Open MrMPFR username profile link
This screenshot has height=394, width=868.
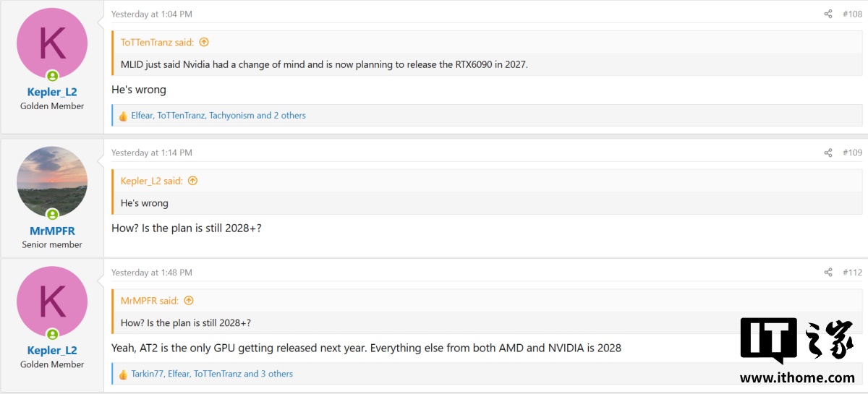pos(52,231)
